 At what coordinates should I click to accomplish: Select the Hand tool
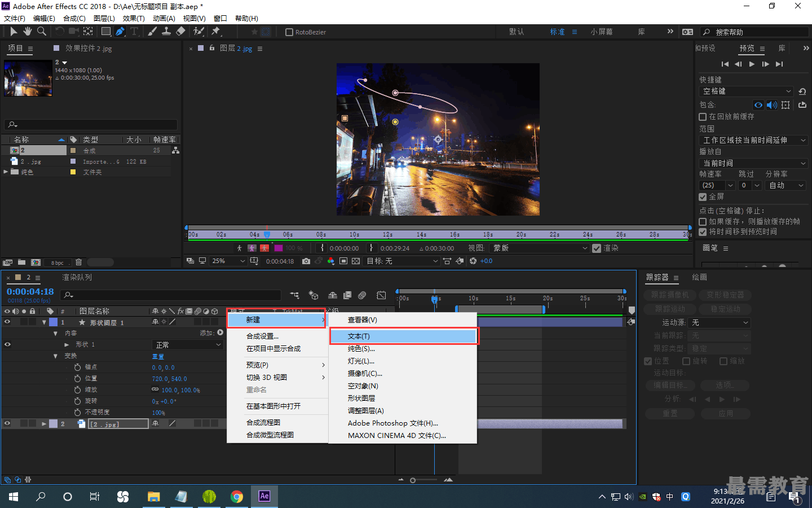pos(27,32)
